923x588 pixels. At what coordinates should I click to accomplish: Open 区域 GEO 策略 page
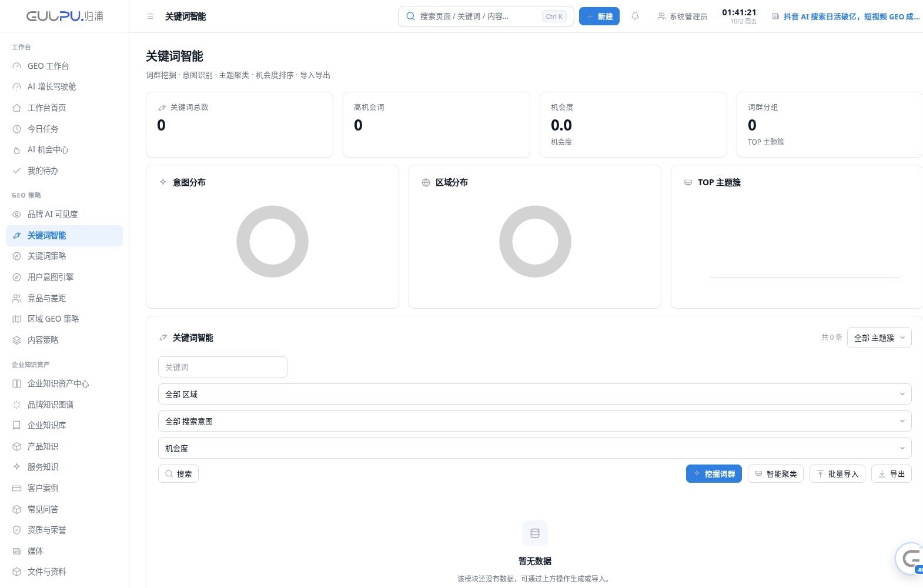pos(64,319)
